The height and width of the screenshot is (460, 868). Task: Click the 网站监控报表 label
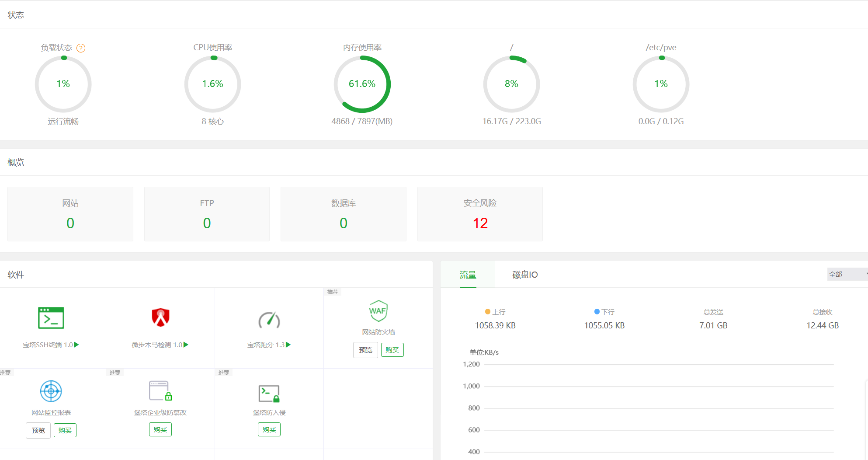click(51, 412)
